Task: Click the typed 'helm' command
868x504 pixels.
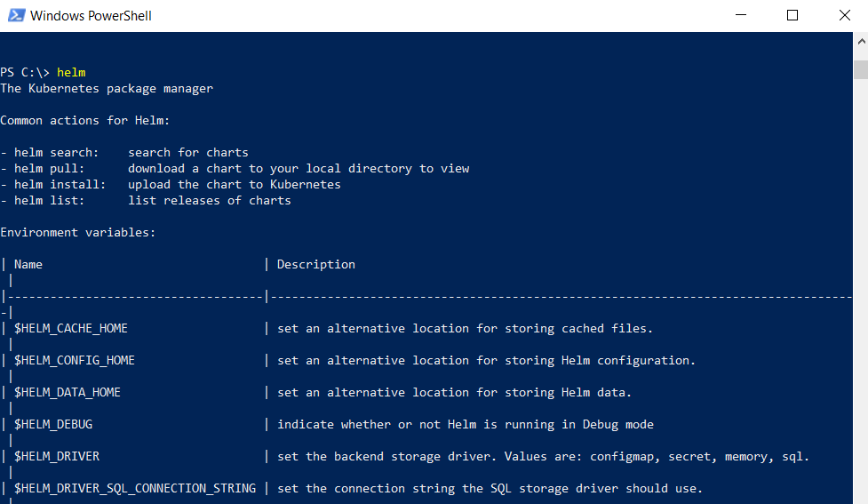Action: click(x=71, y=73)
